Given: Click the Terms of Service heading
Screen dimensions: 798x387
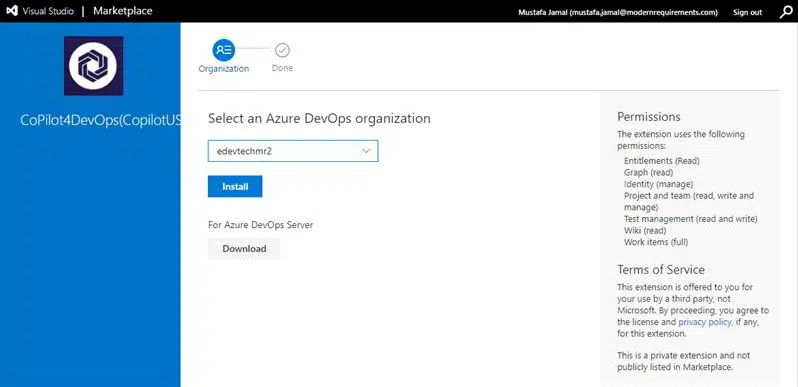Looking at the screenshot, I should point(661,269).
